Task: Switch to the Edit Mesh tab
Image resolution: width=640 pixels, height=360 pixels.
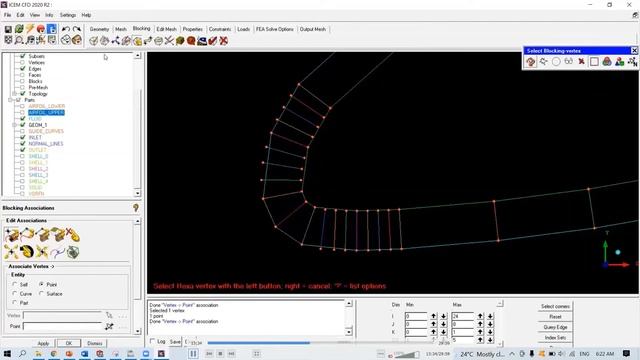Action: pos(167,29)
